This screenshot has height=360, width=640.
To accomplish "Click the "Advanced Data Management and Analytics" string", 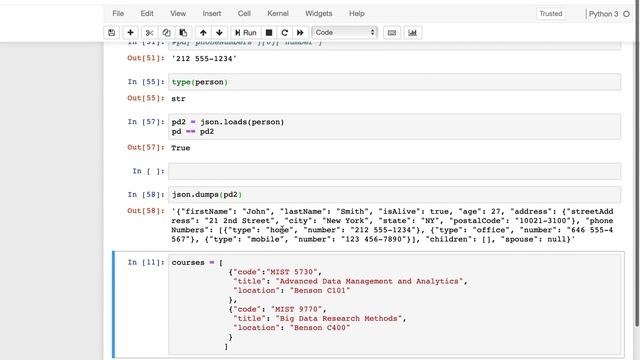I will point(370,281).
